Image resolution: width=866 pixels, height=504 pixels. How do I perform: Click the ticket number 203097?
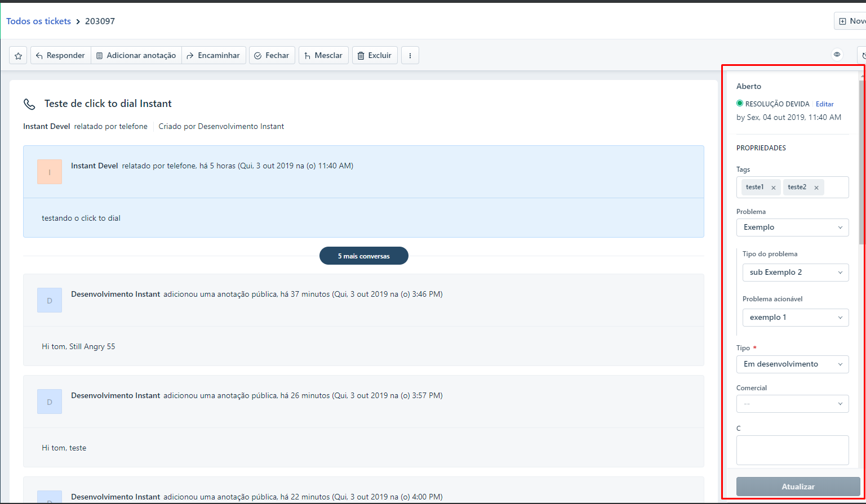tap(100, 21)
